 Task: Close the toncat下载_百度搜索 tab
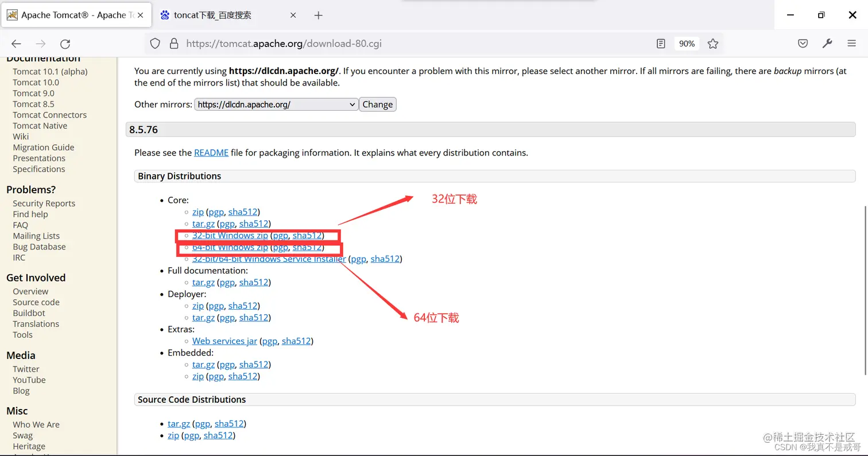click(x=293, y=15)
